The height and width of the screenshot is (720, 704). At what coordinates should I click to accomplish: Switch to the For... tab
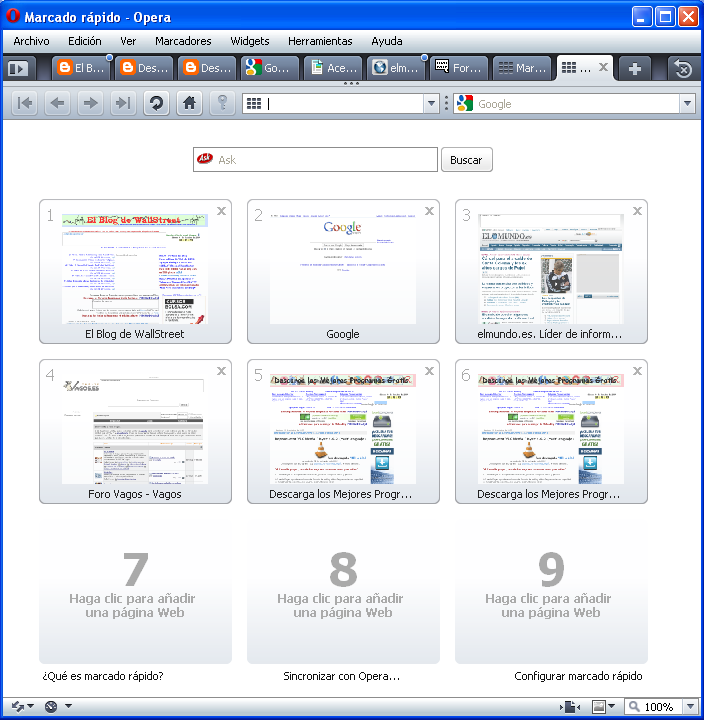tap(459, 68)
